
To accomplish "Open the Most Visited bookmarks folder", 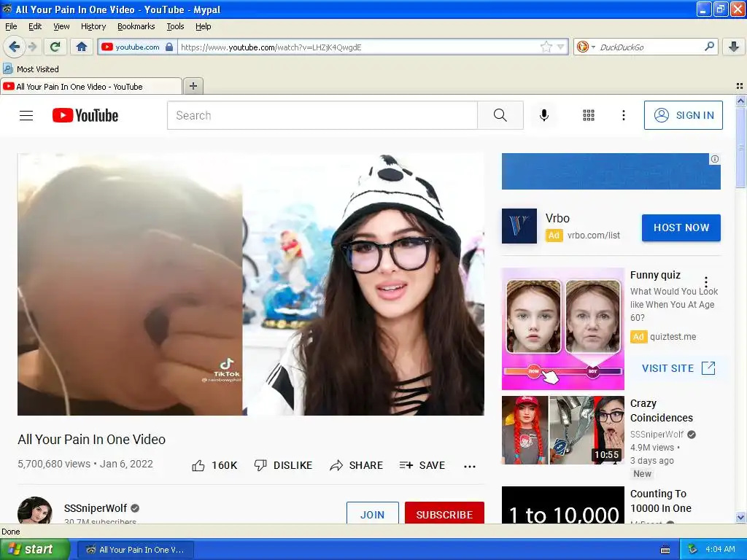I will coord(31,69).
